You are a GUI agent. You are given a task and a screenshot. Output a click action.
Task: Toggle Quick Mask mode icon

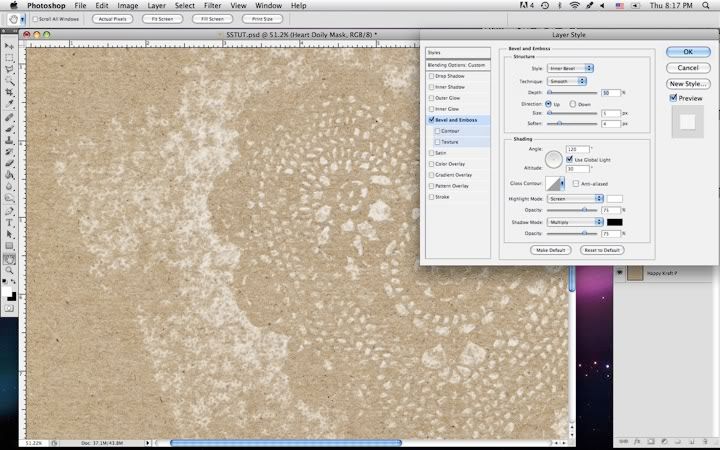[x=9, y=309]
